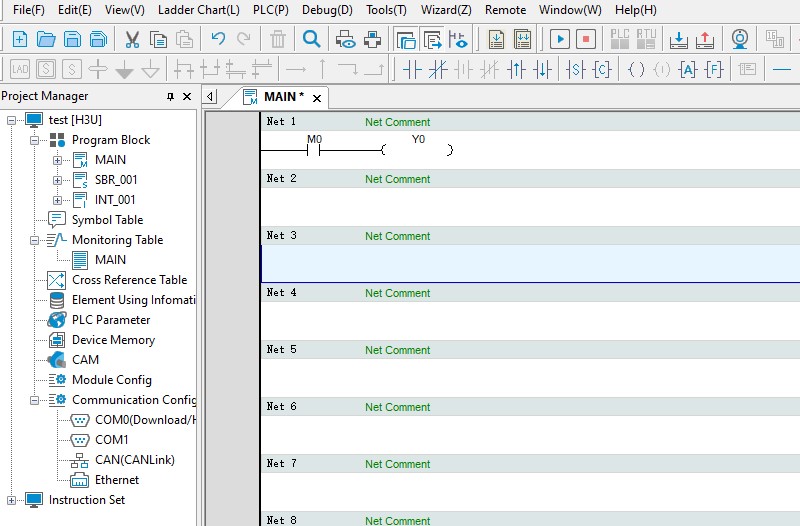Create a new project with the New icon
This screenshot has width=800, height=526.
click(x=20, y=39)
